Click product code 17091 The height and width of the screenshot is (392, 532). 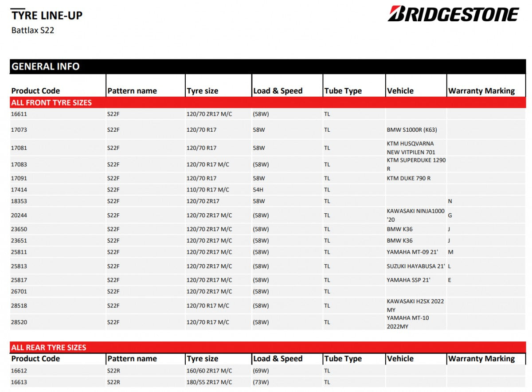pos(19,178)
